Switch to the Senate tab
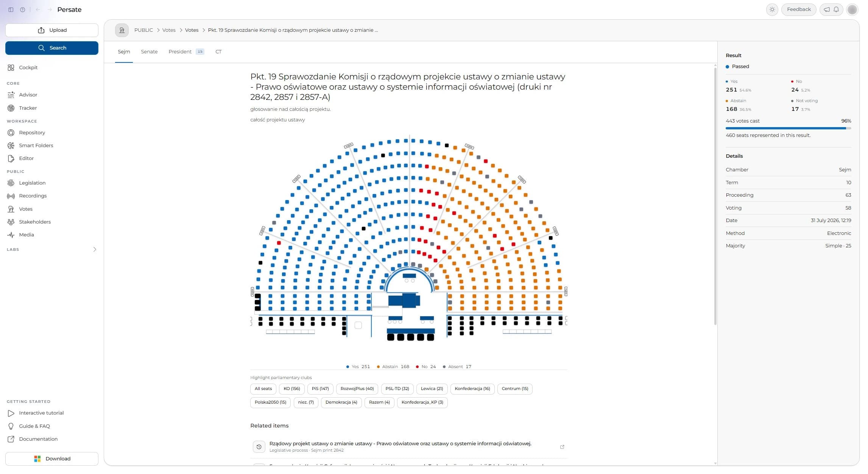 pyautogui.click(x=149, y=52)
